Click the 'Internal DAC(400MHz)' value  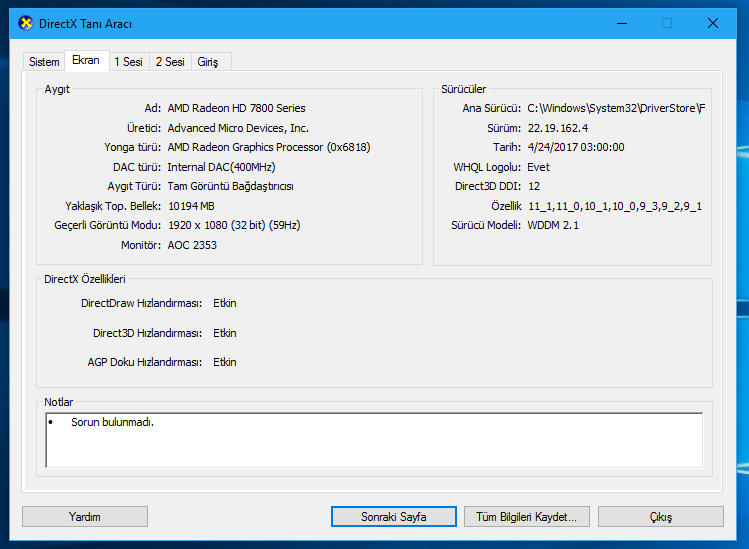[x=221, y=167]
